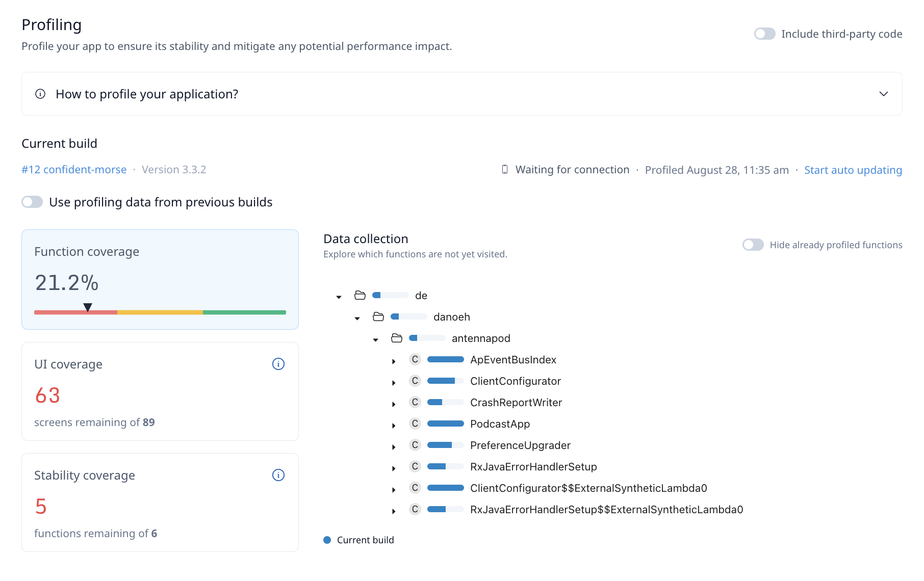Click the 'danoeh' folder icon
The image size is (924, 581).
378,317
